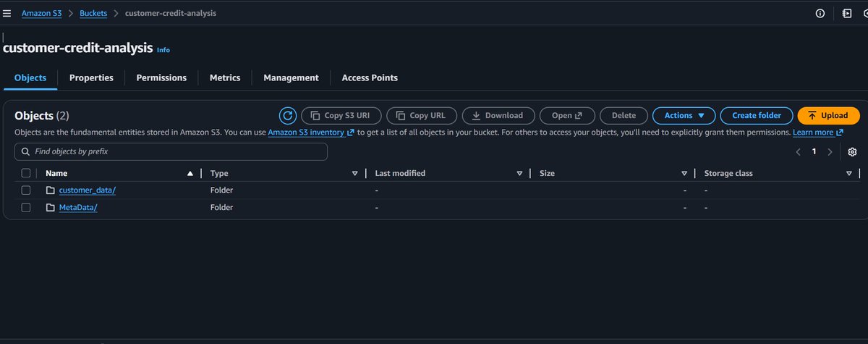Select the customer_data/ row checkbox
Screen dimensions: 868x344
click(x=26, y=190)
